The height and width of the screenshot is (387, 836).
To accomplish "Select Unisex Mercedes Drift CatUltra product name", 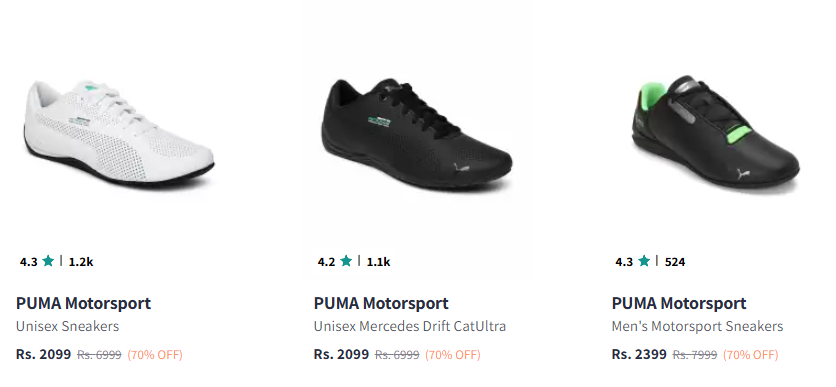I will click(x=410, y=326).
